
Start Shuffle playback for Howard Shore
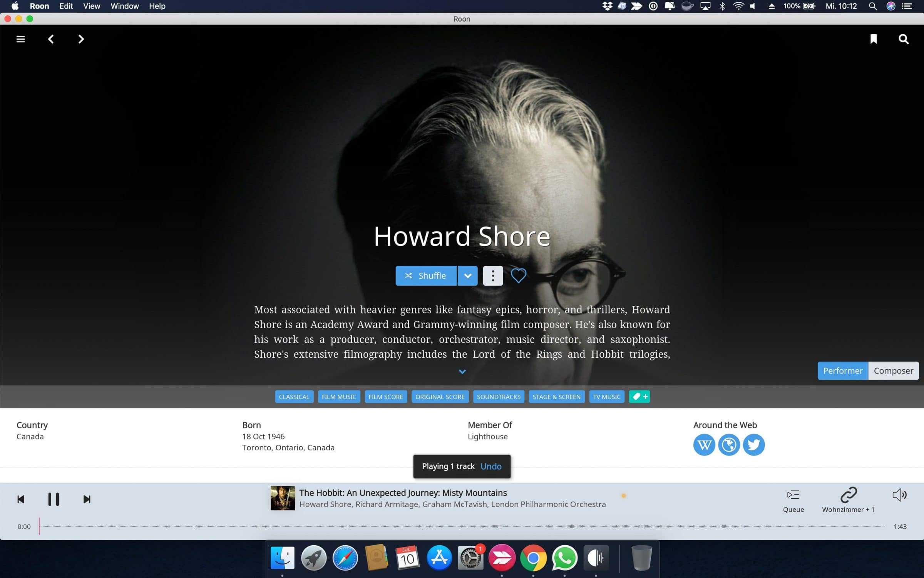pos(426,276)
